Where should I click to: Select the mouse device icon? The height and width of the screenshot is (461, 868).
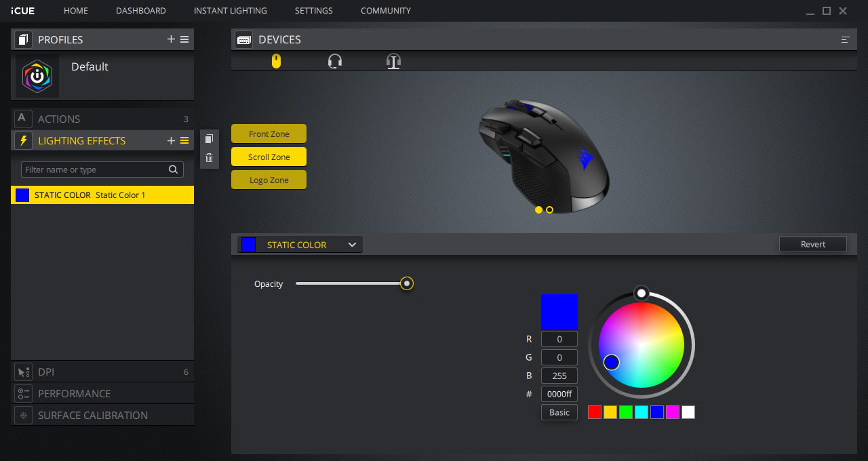click(276, 61)
